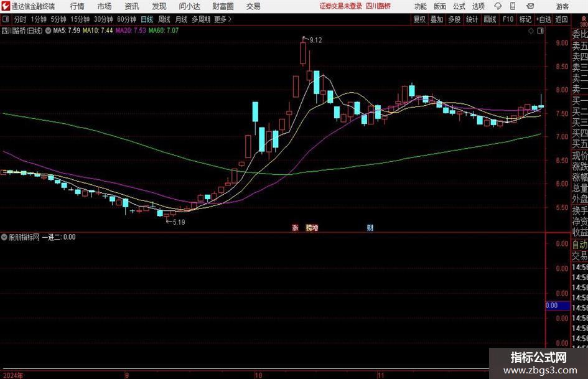Open the 财富圈 menu
Screen dimensions: 588x379
pos(223,6)
